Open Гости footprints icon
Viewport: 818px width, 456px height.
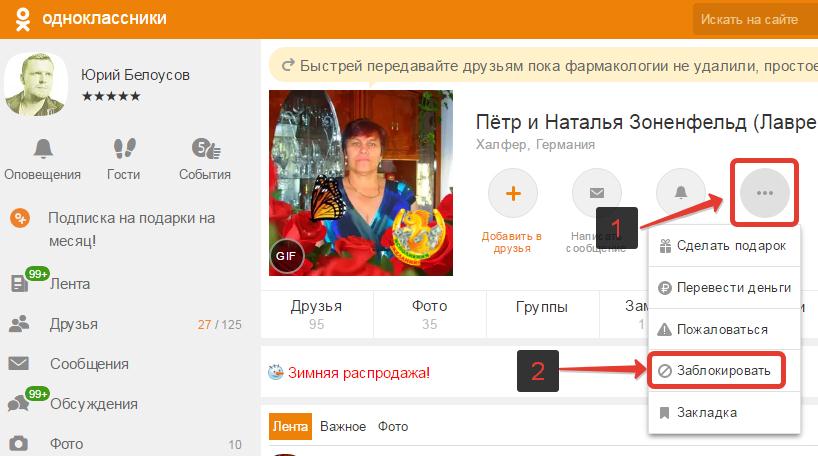pos(124,149)
